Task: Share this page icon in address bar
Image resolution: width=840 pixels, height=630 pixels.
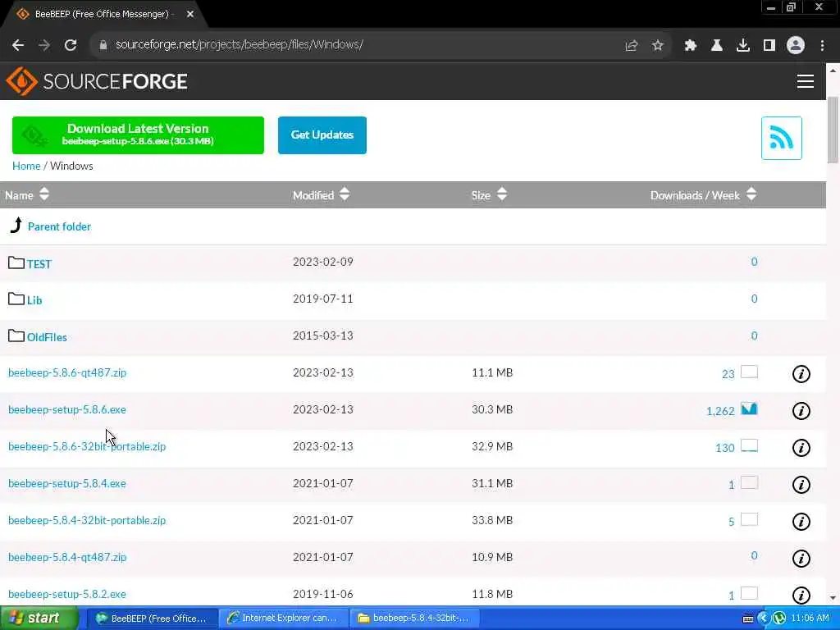Action: point(632,46)
